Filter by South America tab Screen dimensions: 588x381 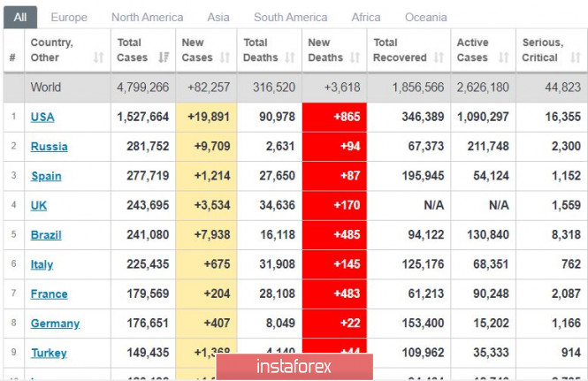(290, 17)
